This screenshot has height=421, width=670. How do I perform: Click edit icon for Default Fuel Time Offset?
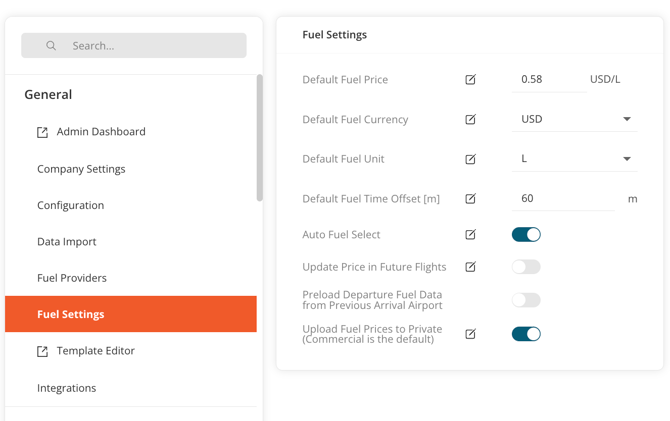click(470, 199)
